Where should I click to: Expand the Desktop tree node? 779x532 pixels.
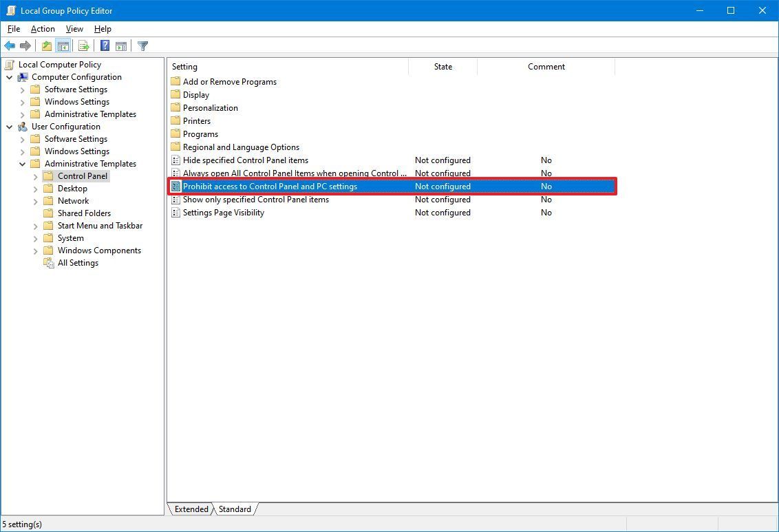[34, 188]
